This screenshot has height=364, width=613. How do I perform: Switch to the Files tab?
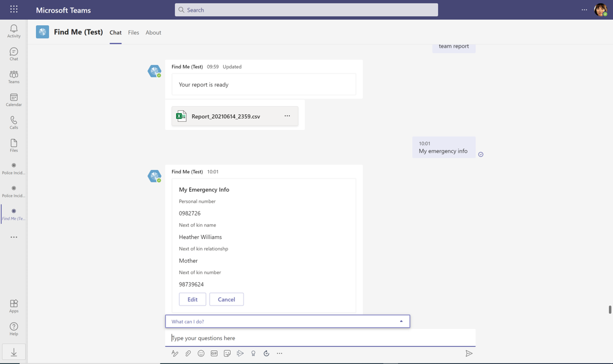coord(134,32)
